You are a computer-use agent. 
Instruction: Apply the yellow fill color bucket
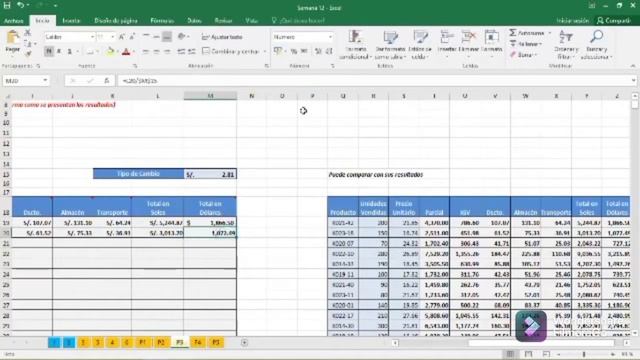[110, 51]
